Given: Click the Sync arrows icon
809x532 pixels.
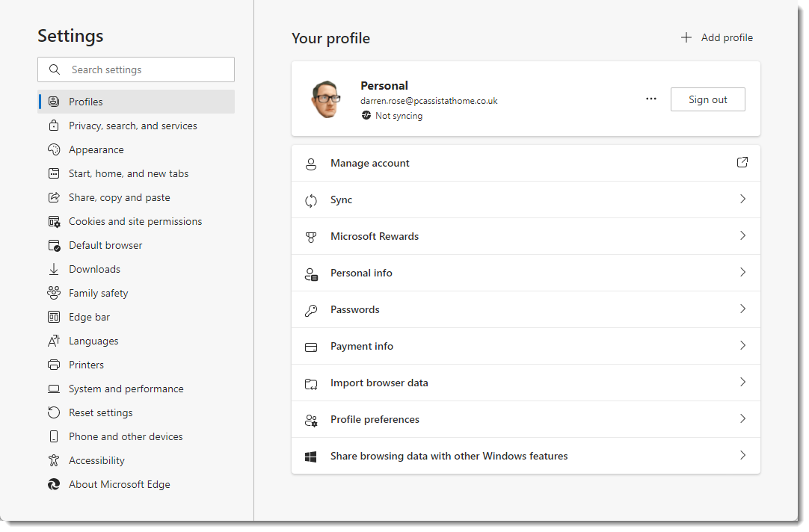Looking at the screenshot, I should (311, 200).
